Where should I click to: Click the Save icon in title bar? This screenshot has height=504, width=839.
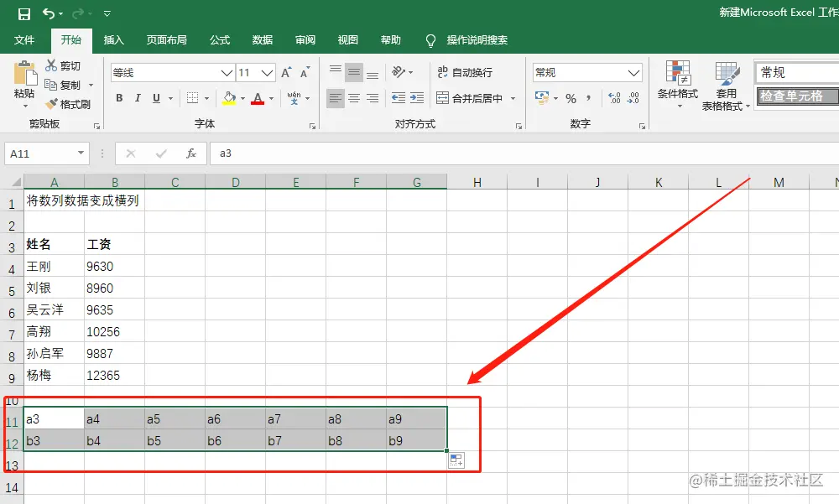click(24, 14)
